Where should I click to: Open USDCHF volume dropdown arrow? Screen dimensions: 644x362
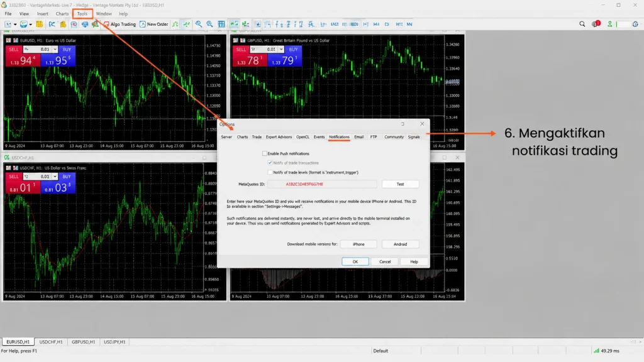click(x=55, y=177)
